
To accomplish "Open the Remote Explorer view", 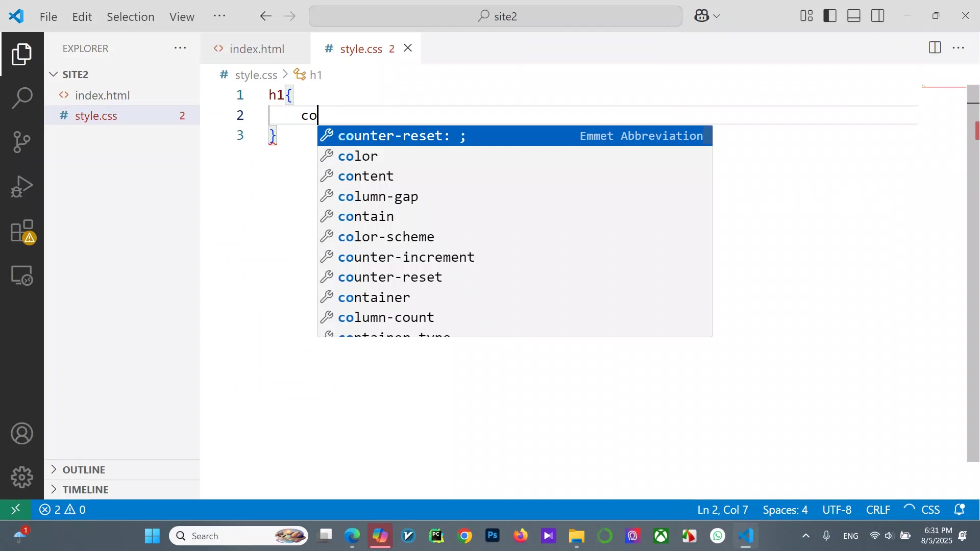I will (x=22, y=275).
